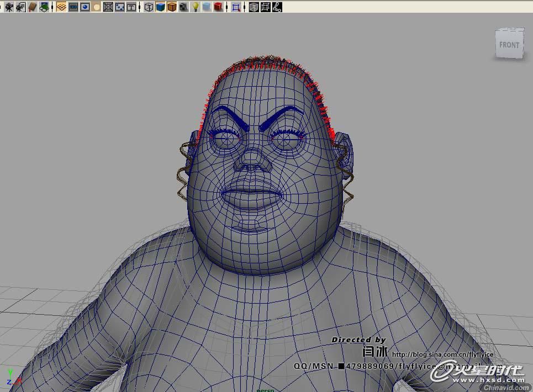
Task: Click the X-ray joints icon
Action: pos(277,7)
